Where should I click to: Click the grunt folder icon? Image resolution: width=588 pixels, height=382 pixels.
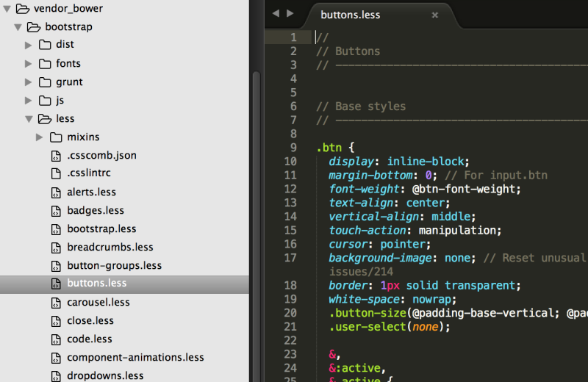(x=45, y=82)
